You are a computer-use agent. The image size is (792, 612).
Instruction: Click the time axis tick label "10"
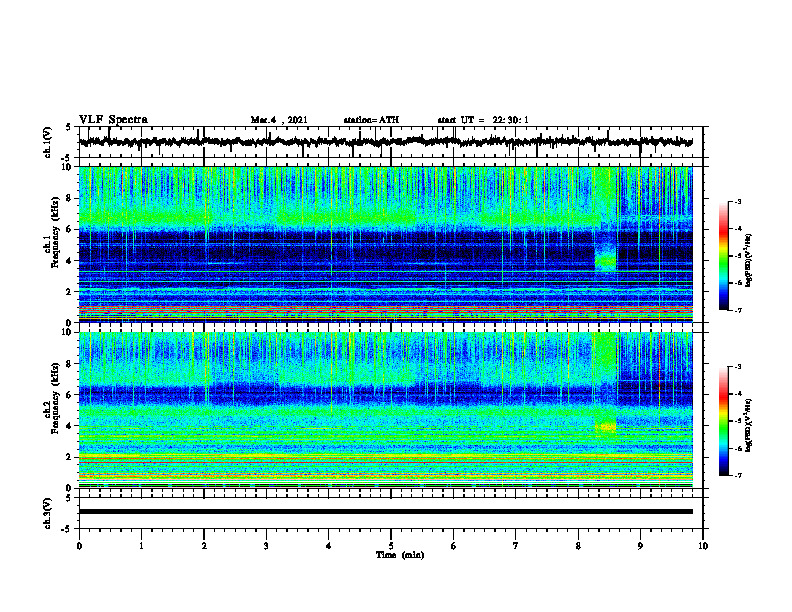point(703,546)
